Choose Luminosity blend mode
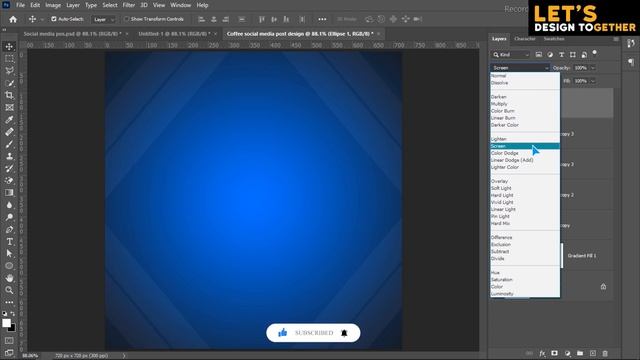This screenshot has height=360, width=640. (x=525, y=294)
